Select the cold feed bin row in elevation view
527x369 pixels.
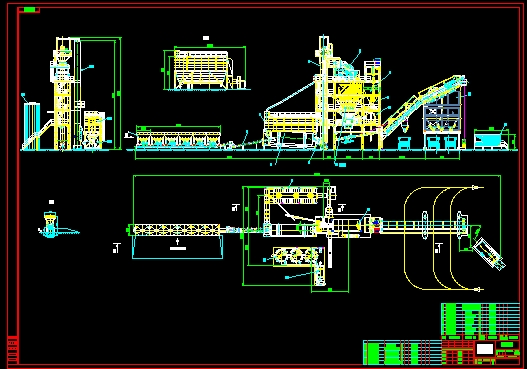pyautogui.click(x=178, y=139)
